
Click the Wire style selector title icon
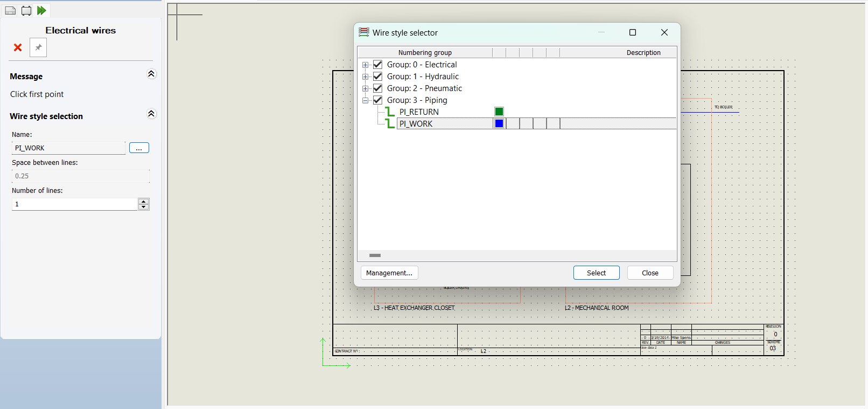364,32
